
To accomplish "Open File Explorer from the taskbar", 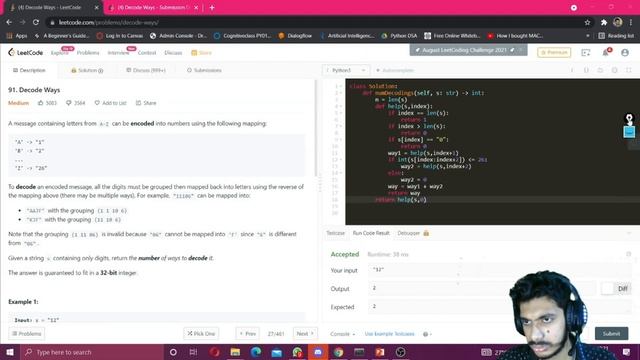I will coord(235,352).
